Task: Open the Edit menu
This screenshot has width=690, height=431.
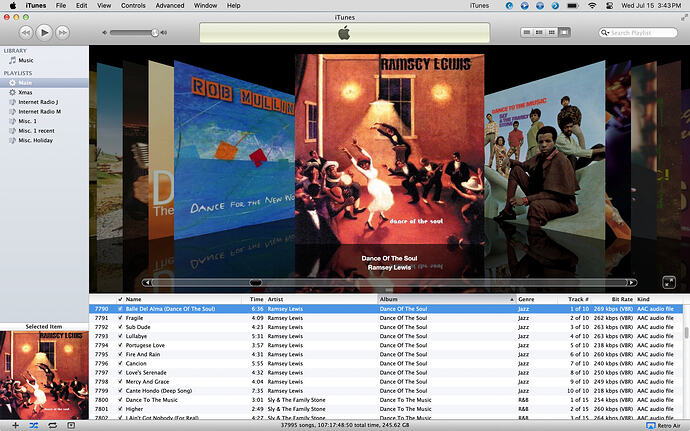Action: click(81, 5)
